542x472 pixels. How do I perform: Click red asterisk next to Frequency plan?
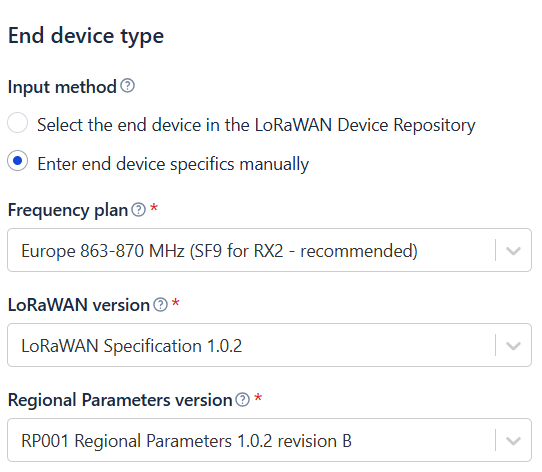(x=154, y=208)
